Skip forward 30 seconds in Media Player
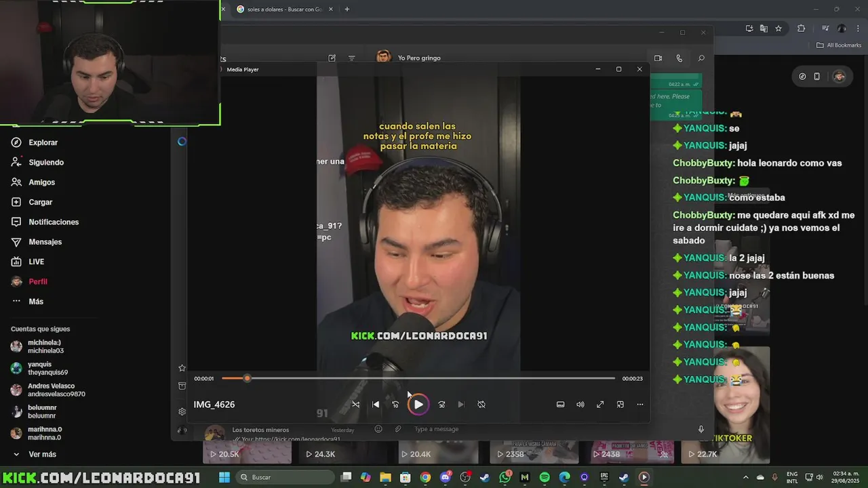The height and width of the screenshot is (488, 868). 441,405
